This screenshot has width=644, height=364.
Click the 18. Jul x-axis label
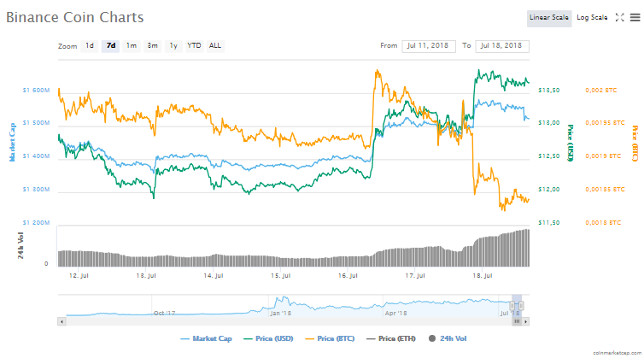[x=483, y=276]
